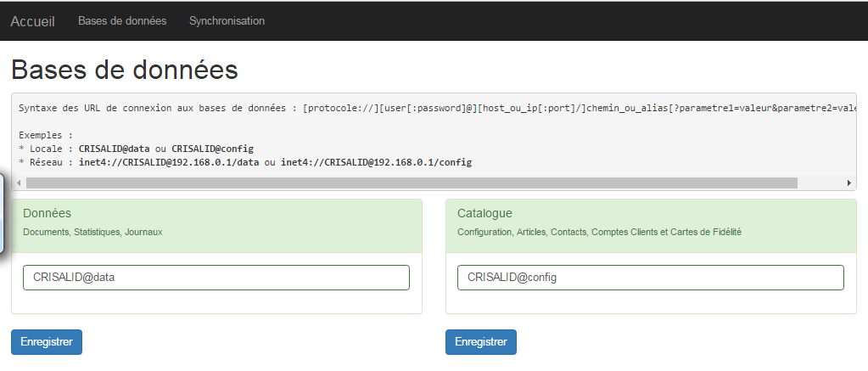
Task: Focus the Données connection URL field
Action: click(x=216, y=278)
